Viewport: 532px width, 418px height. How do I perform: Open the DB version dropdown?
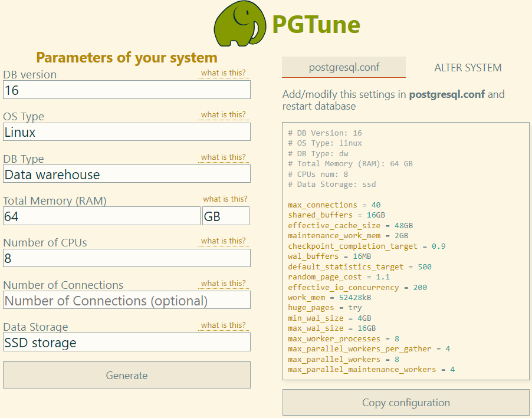tap(126, 89)
